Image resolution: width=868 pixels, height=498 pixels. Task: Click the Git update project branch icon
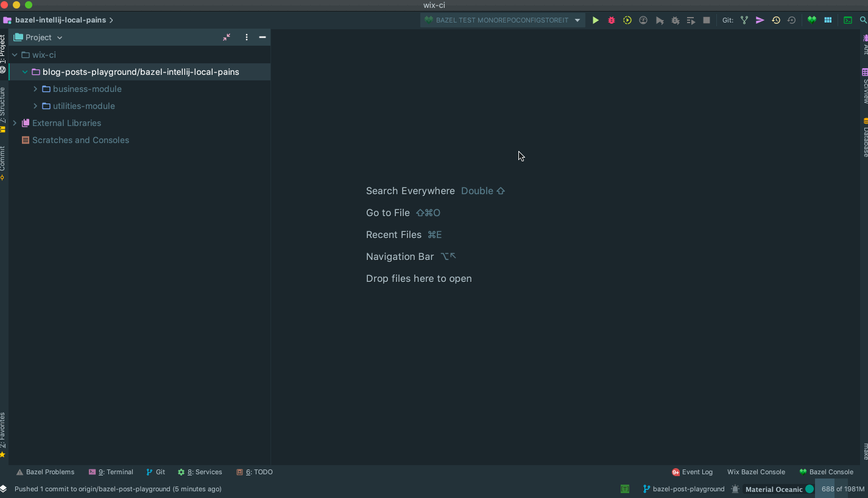[x=744, y=20]
